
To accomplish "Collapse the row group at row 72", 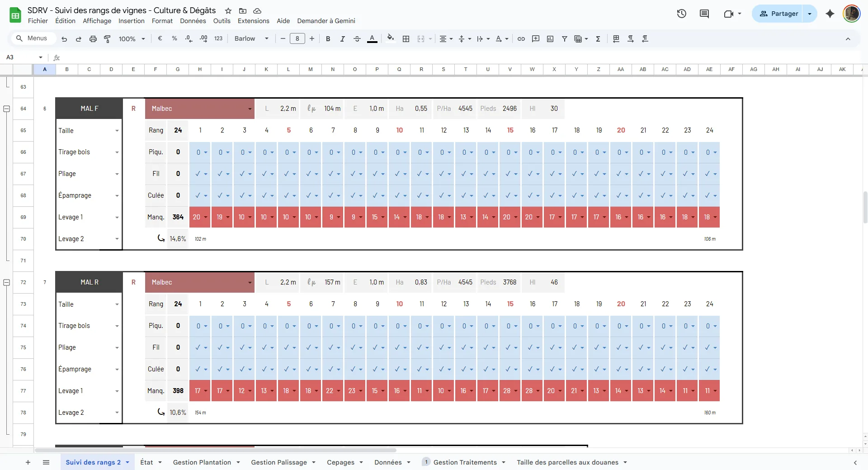I will (7, 282).
